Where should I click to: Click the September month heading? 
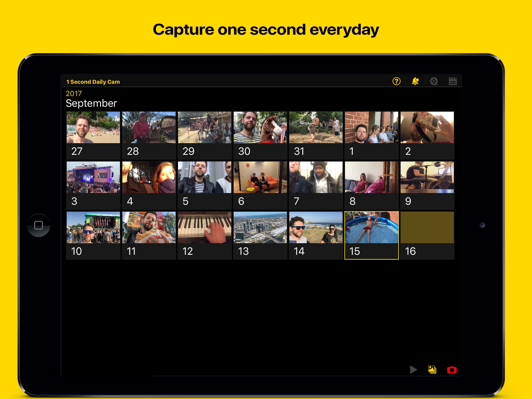(91, 103)
